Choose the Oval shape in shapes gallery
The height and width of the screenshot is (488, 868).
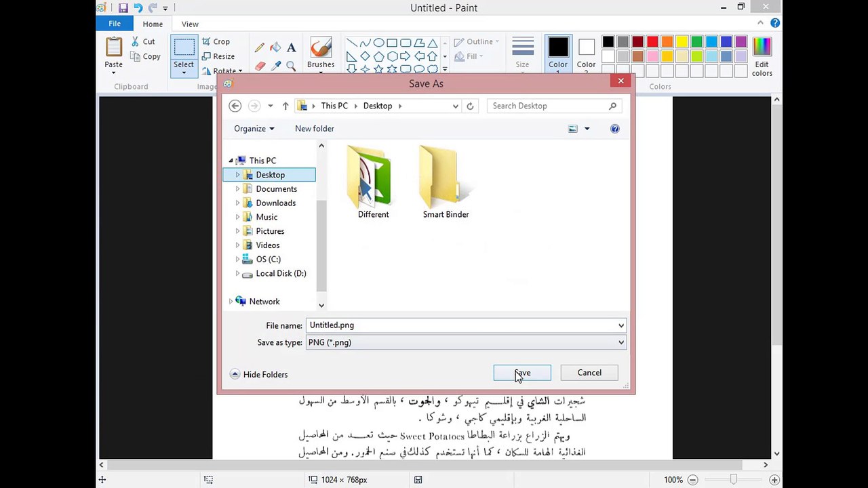tap(378, 43)
